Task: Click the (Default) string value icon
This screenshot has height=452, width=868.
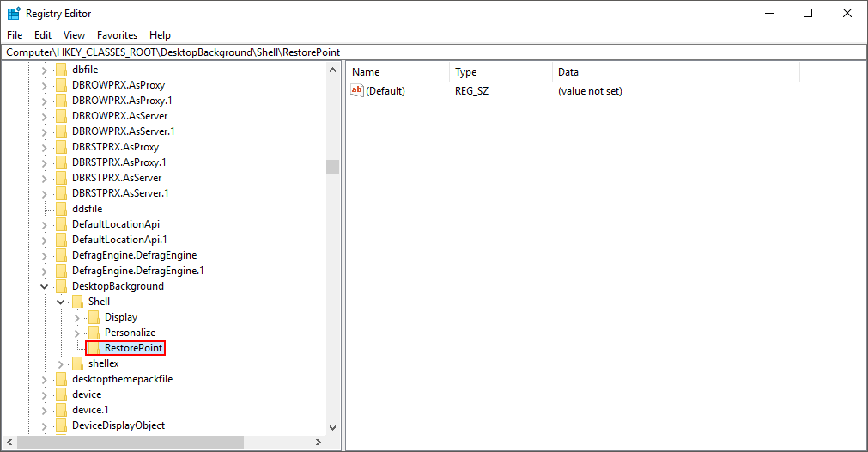Action: click(x=357, y=90)
